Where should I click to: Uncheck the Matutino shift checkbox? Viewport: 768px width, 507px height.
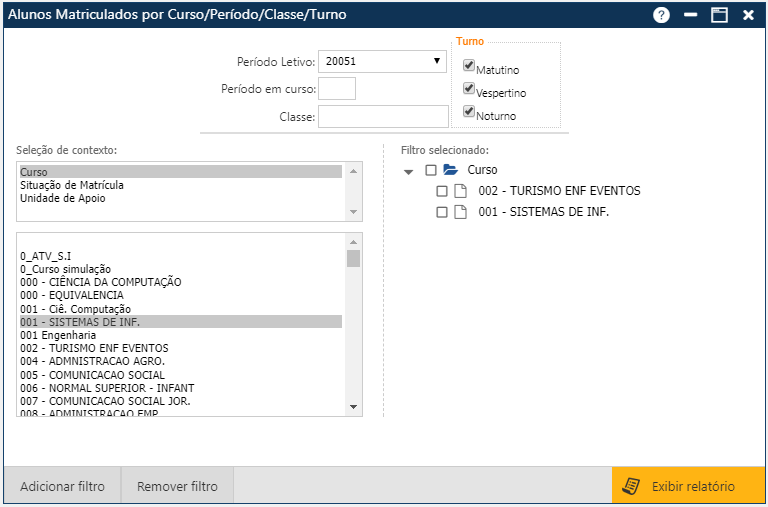469,66
